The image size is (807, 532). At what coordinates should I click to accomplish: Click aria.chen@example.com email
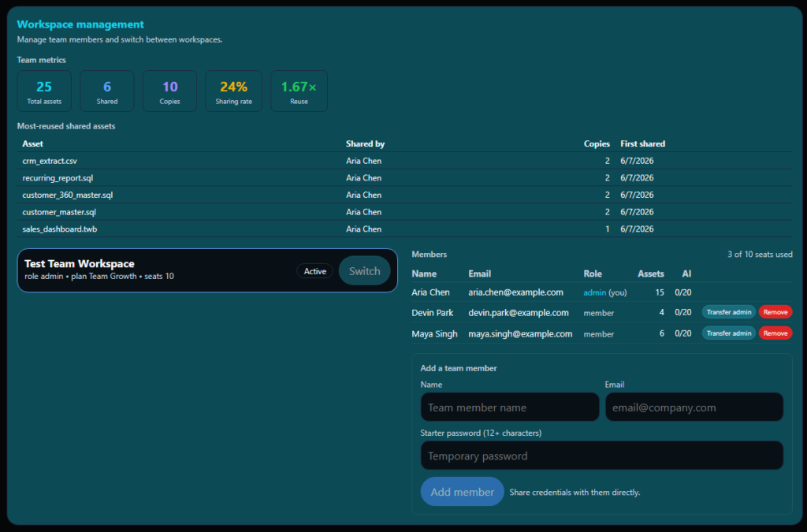515,292
